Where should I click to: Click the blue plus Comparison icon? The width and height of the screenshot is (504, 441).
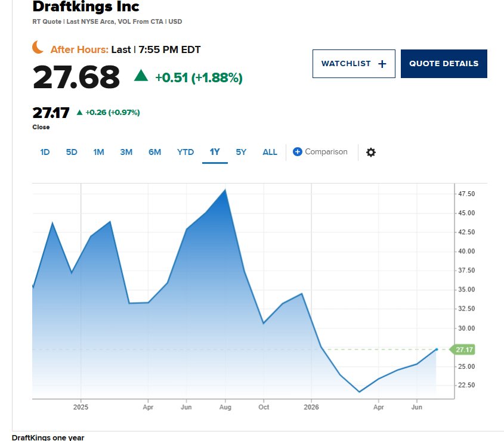(x=297, y=151)
